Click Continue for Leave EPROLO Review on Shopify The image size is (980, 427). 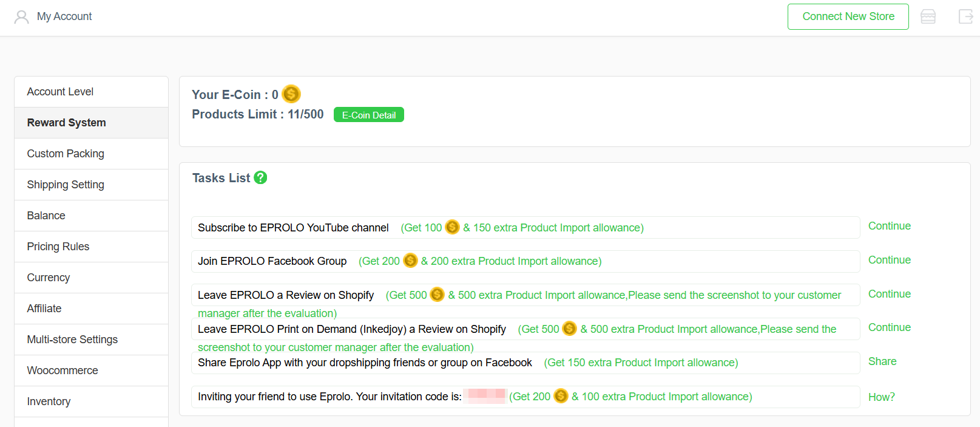coord(889,294)
